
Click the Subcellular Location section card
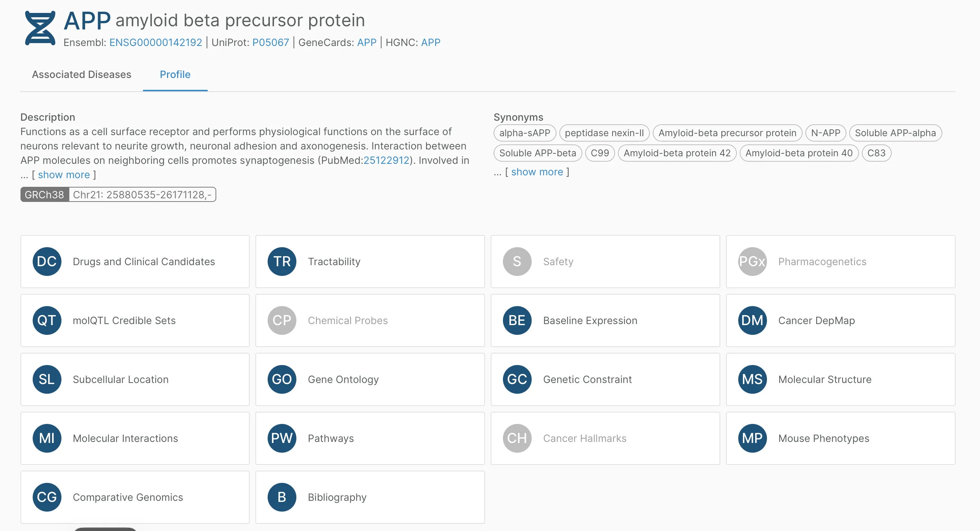135,380
